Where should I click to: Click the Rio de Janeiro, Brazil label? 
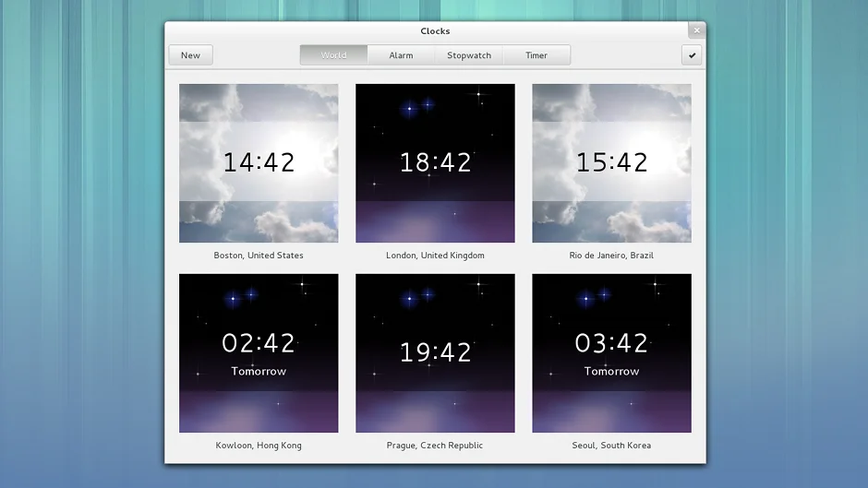point(611,256)
